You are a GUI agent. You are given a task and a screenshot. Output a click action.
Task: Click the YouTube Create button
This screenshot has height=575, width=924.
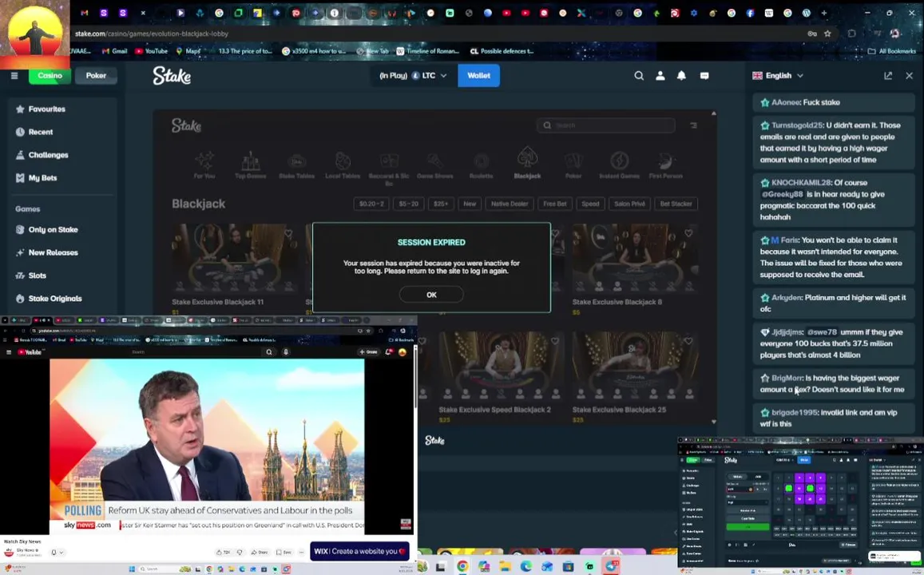368,351
